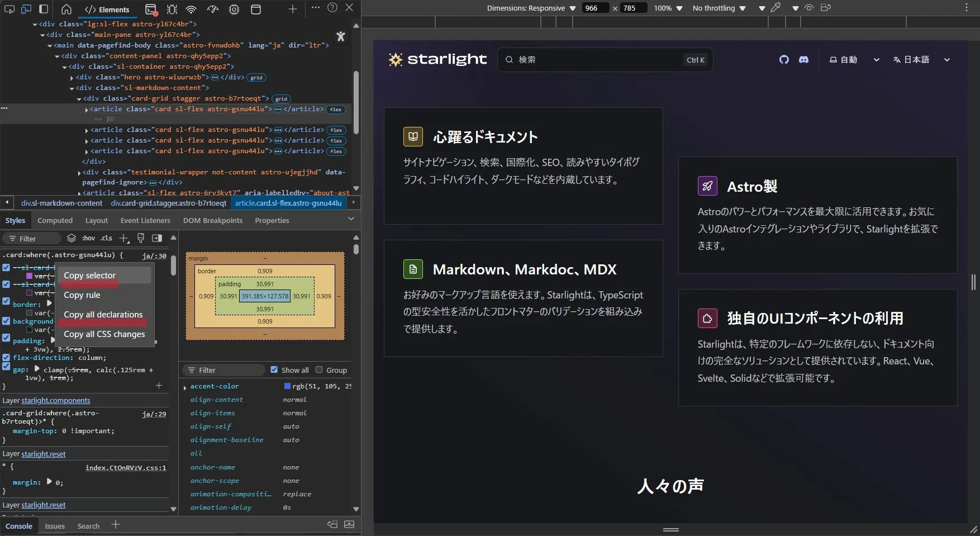The height and width of the screenshot is (536, 980).
Task: Open rendering emulation paintbrush icon
Action: point(141,238)
